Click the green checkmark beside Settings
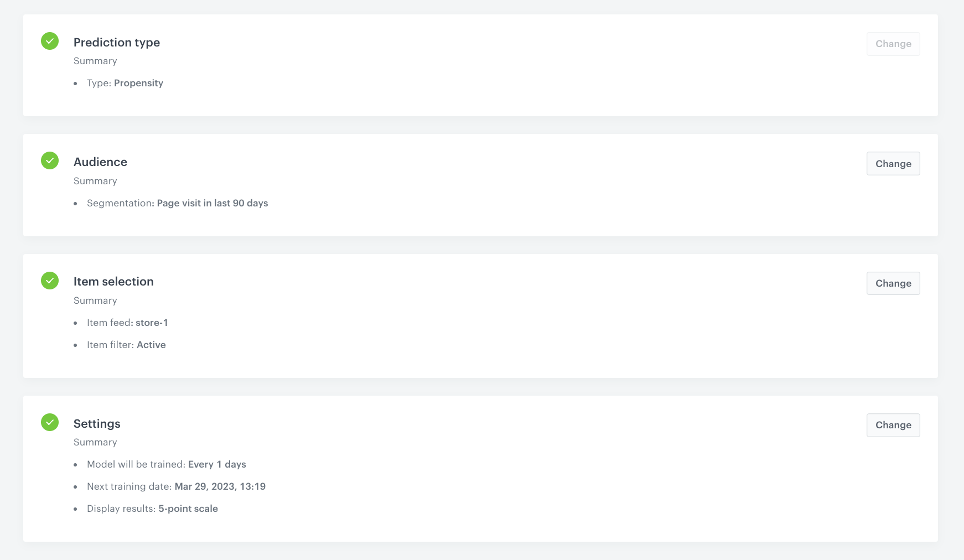 (x=50, y=422)
